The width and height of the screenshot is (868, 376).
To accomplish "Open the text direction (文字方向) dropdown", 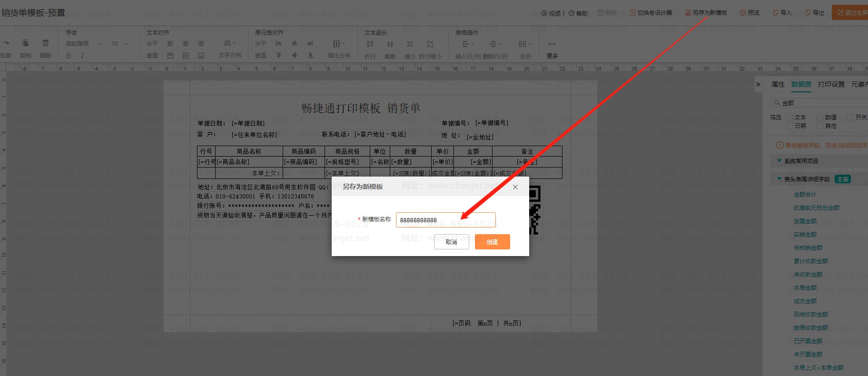I will (x=230, y=43).
